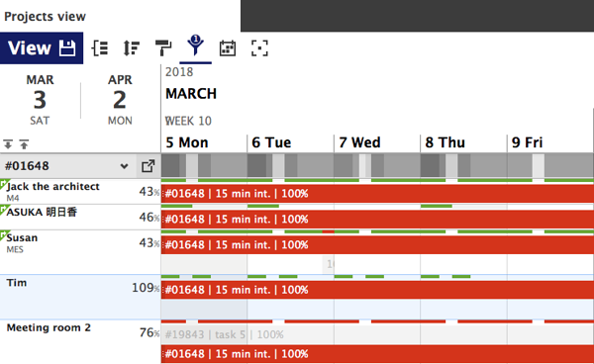Open the active filter funnel icon

(195, 46)
